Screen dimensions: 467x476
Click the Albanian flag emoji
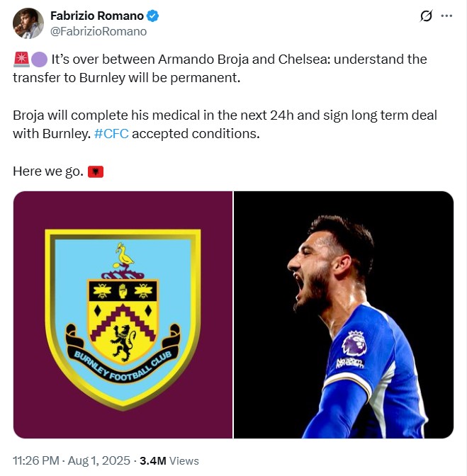tap(96, 171)
